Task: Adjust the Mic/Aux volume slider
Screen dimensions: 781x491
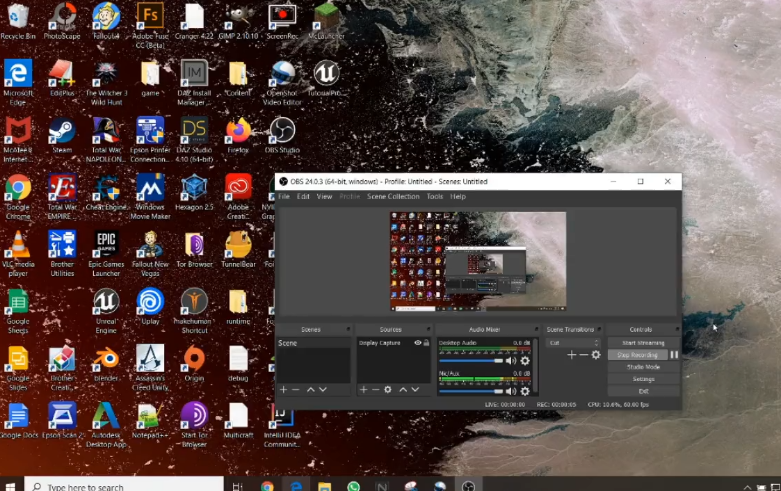Action: pyautogui.click(x=471, y=391)
